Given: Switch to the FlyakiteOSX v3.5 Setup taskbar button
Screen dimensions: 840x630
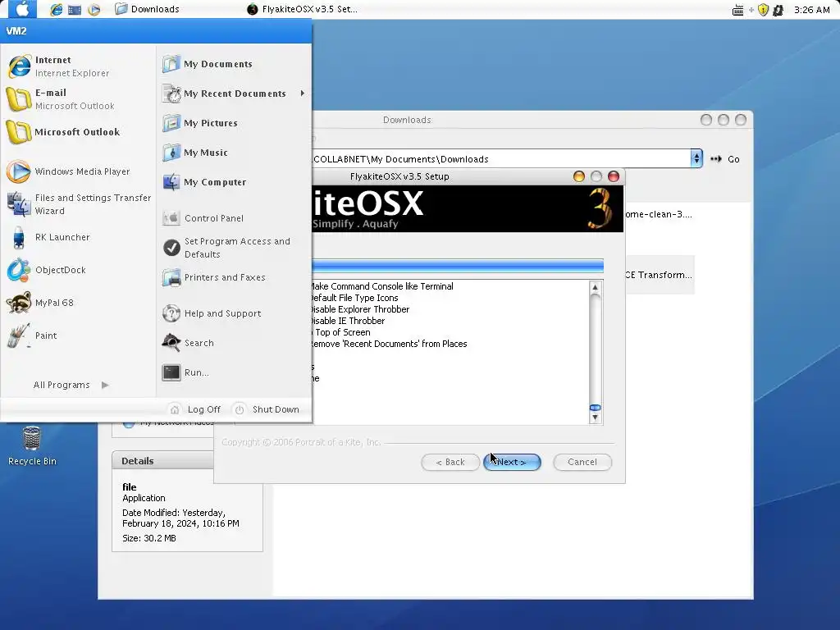Looking at the screenshot, I should [x=303, y=9].
